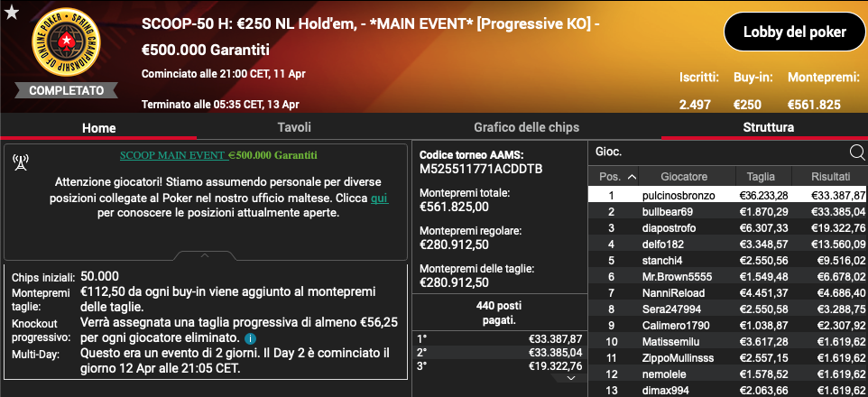This screenshot has width=868, height=397.
Task: Click the Gioc. player search field
Action: [x=720, y=152]
